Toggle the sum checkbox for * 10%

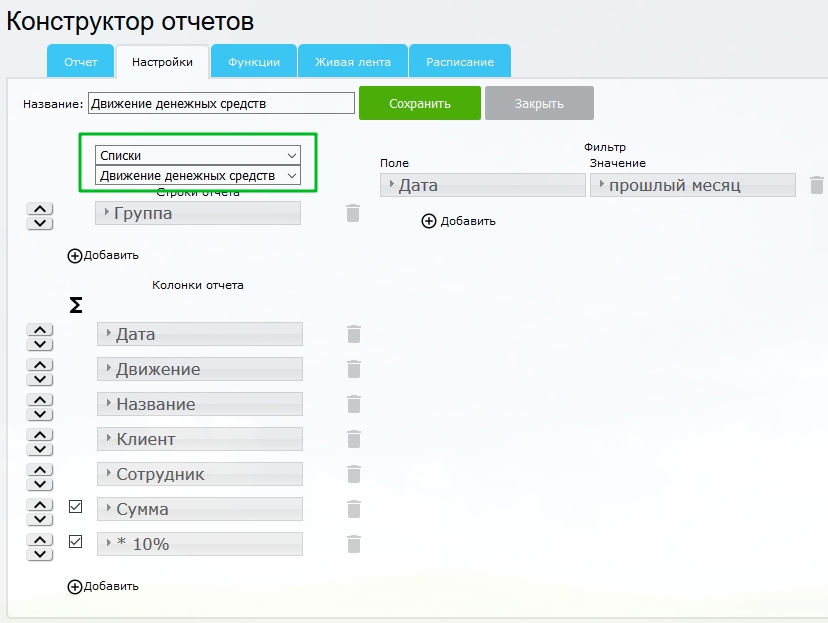pyautogui.click(x=75, y=542)
